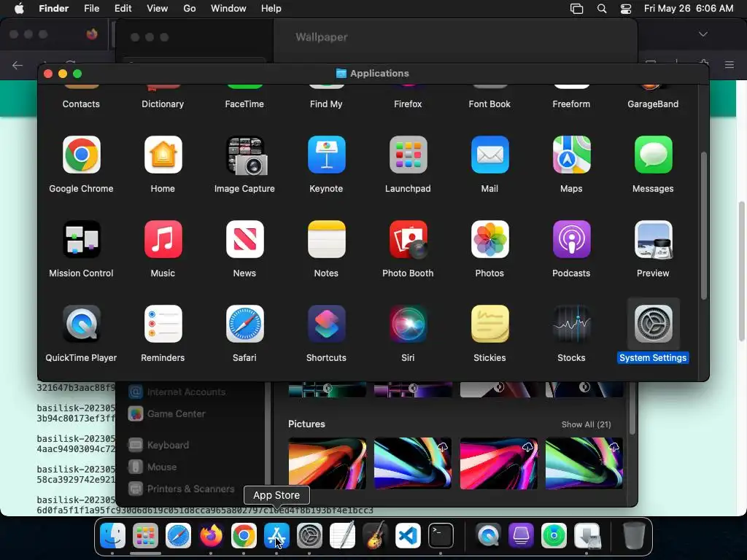
Task: Open Keynote from Applications
Action: click(x=326, y=155)
